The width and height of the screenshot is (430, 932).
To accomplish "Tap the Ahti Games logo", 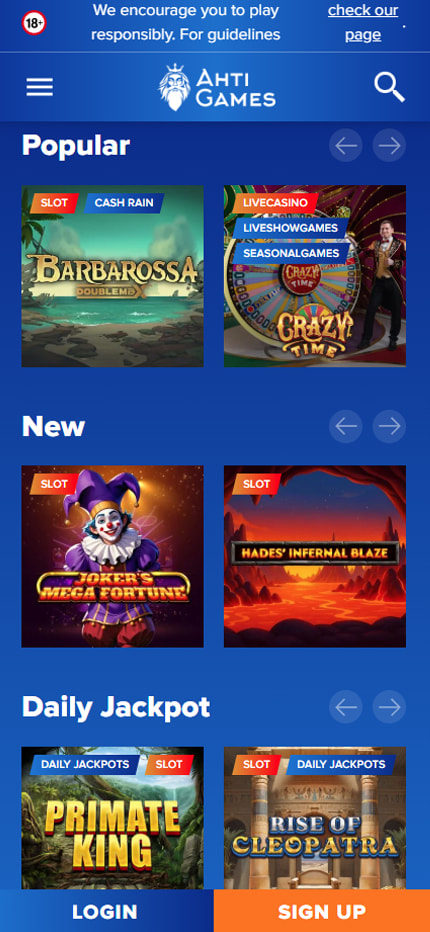I will [x=216, y=87].
